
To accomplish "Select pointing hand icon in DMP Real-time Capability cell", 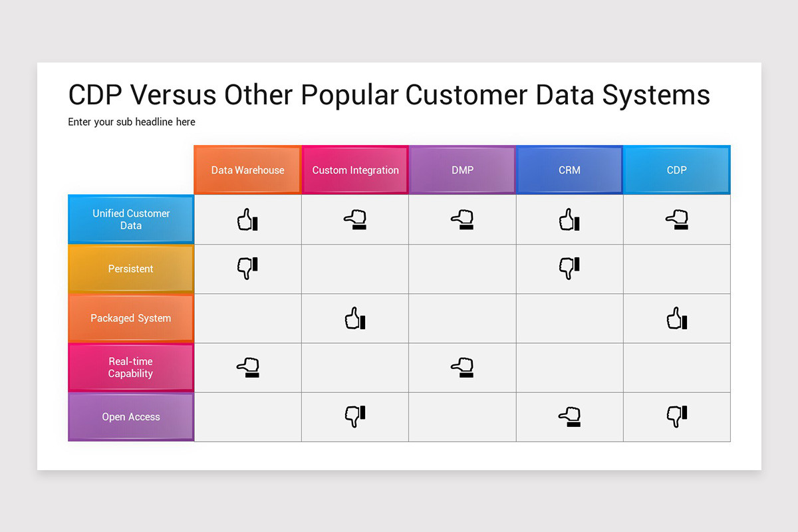I will pos(462,367).
